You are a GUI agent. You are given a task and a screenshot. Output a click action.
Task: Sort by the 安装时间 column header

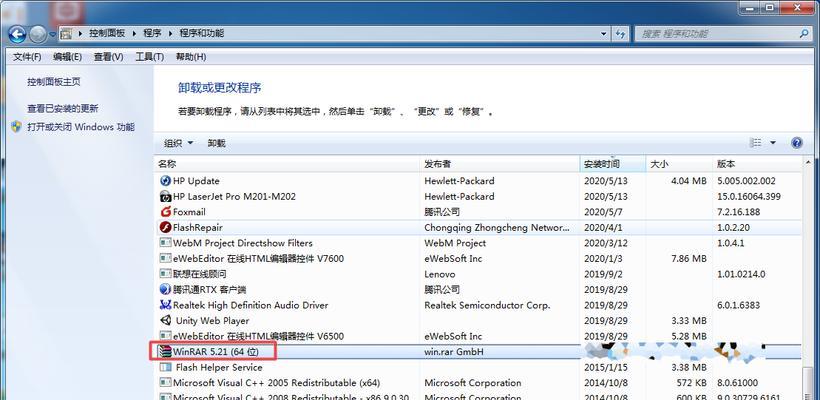click(x=613, y=164)
